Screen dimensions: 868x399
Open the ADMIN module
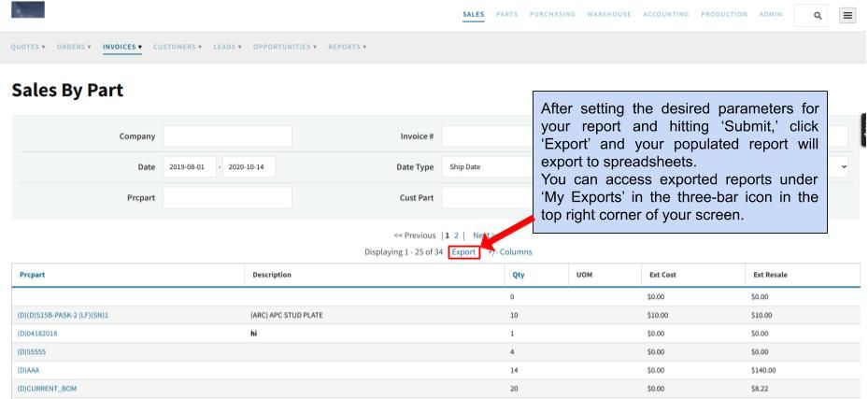coord(771,14)
